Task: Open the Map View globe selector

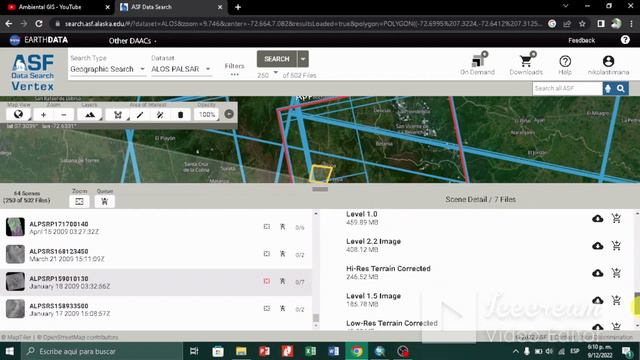Action: pos(18,115)
